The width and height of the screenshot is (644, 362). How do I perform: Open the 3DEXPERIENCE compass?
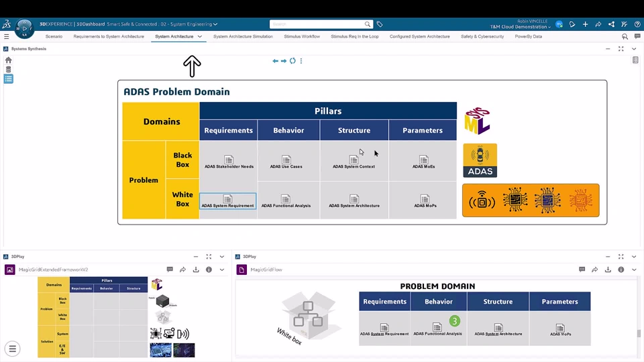[24, 28]
